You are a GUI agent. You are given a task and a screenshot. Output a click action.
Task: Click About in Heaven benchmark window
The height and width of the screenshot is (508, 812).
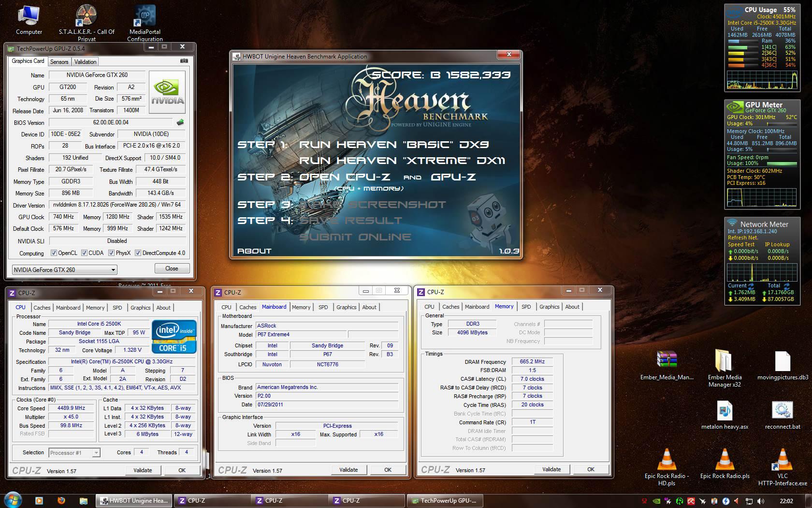(x=254, y=251)
